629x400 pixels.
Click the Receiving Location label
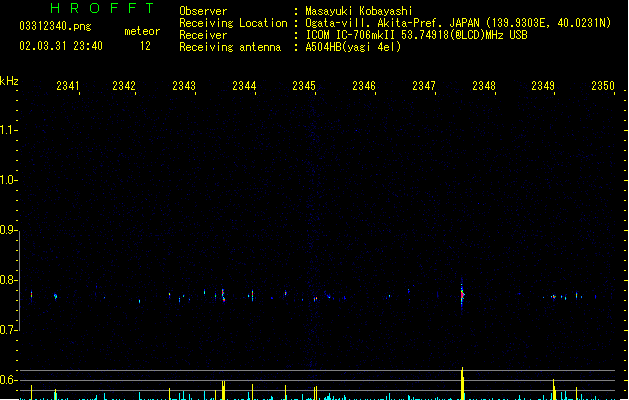pos(233,23)
